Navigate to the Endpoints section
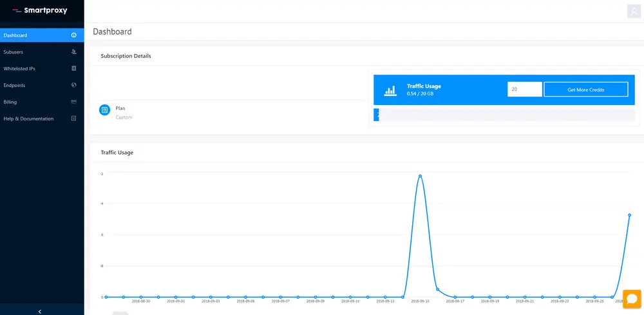This screenshot has height=315, width=644. 14,85
